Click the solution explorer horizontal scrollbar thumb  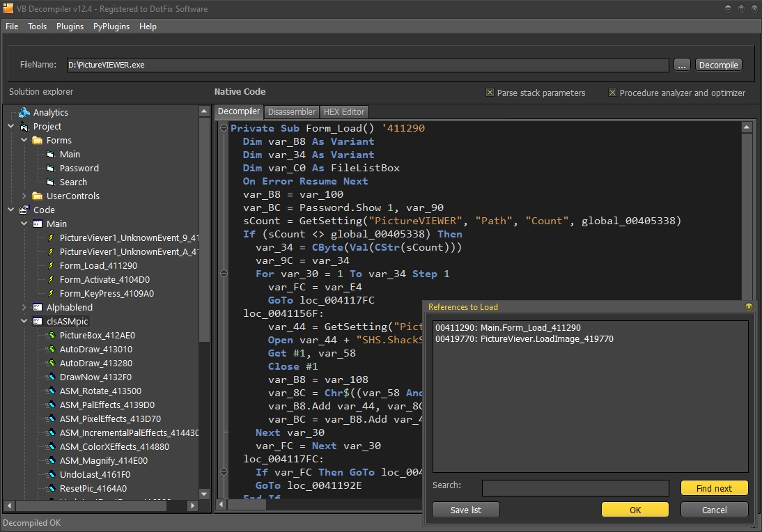[x=91, y=506]
